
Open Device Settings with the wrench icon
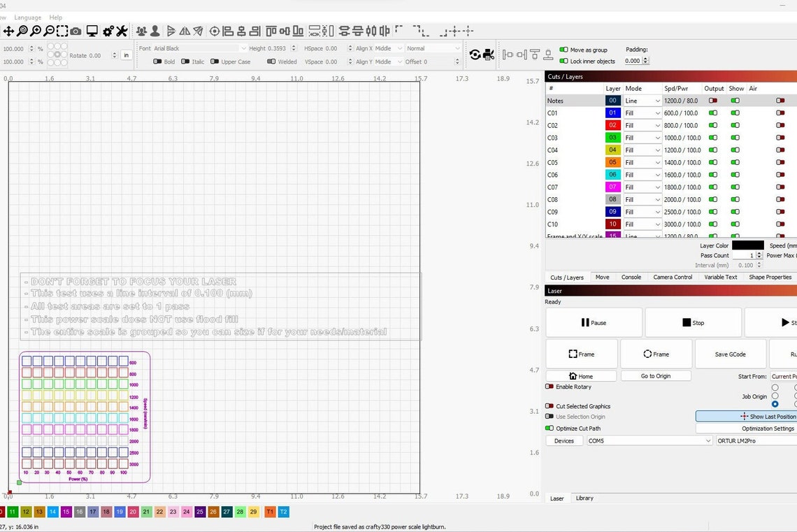coord(121,31)
